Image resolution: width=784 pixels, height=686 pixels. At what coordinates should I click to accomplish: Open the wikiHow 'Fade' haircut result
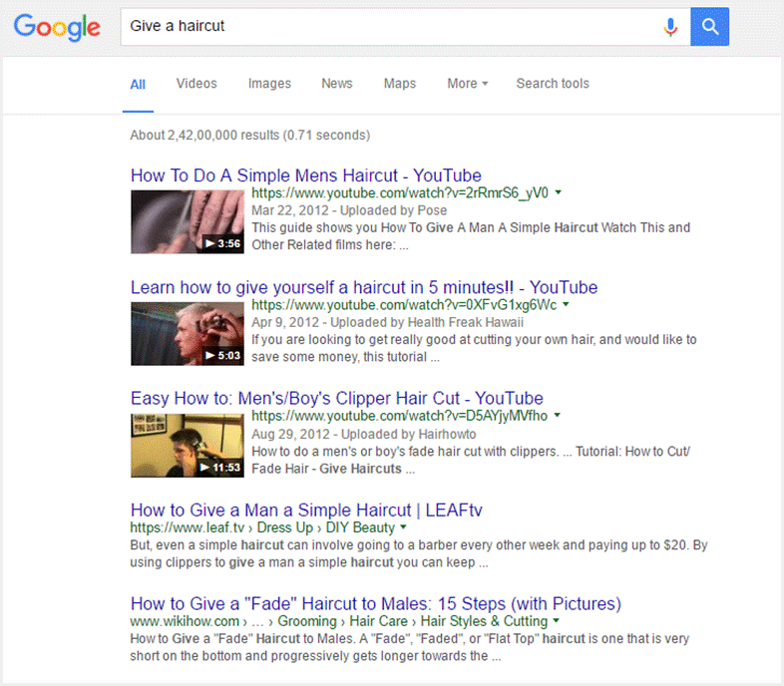[x=375, y=604]
